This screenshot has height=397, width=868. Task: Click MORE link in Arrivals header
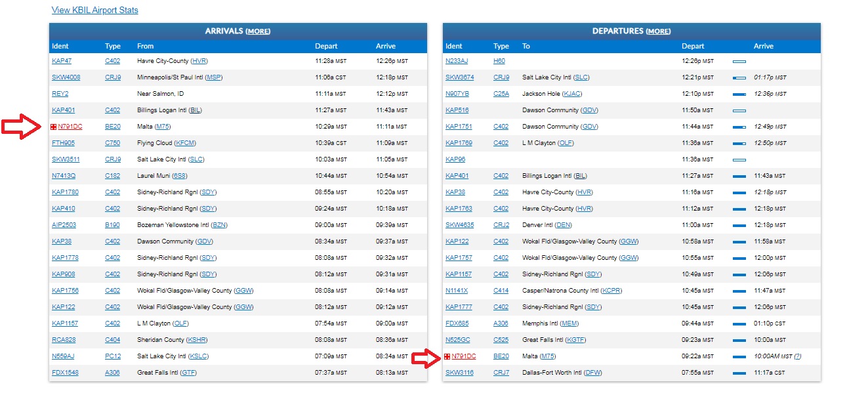coord(258,31)
